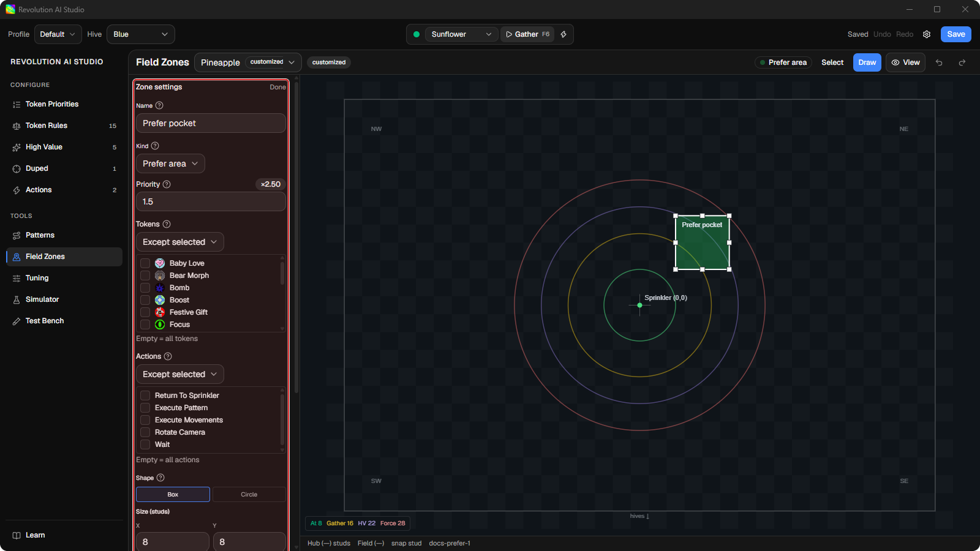Screen dimensions: 980x551
Task: Open the Hive Blue dropdown
Action: pyautogui.click(x=141, y=34)
